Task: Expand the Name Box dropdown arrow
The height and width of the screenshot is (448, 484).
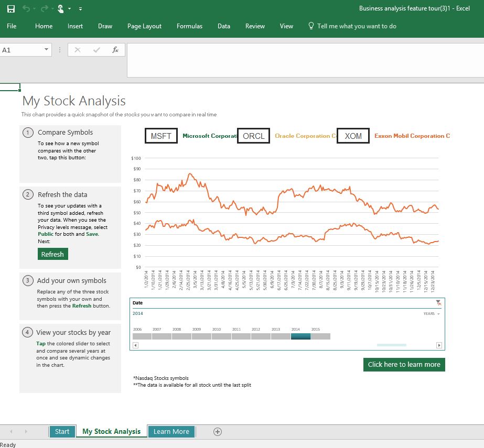Action: tap(46, 49)
